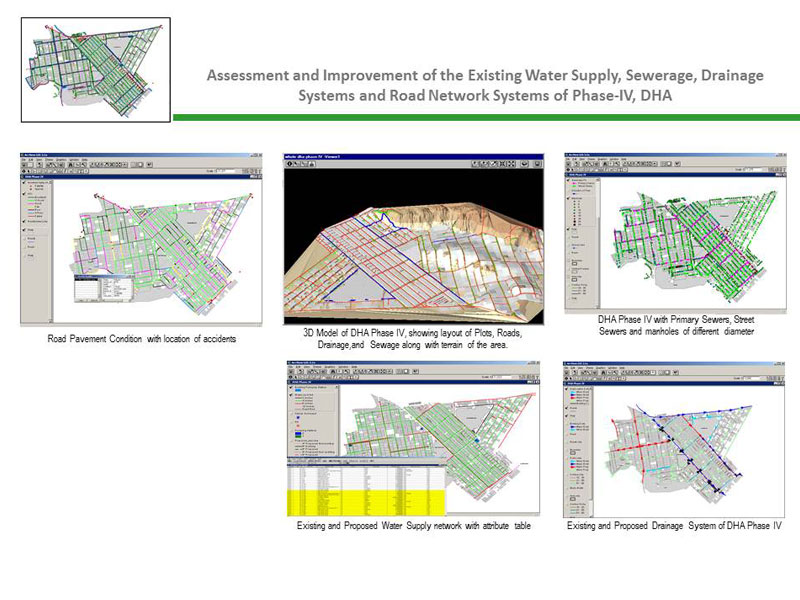The width and height of the screenshot is (800, 600).
Task: Click Identify tool in 3D Model viewer toolbar
Action: tap(289, 164)
